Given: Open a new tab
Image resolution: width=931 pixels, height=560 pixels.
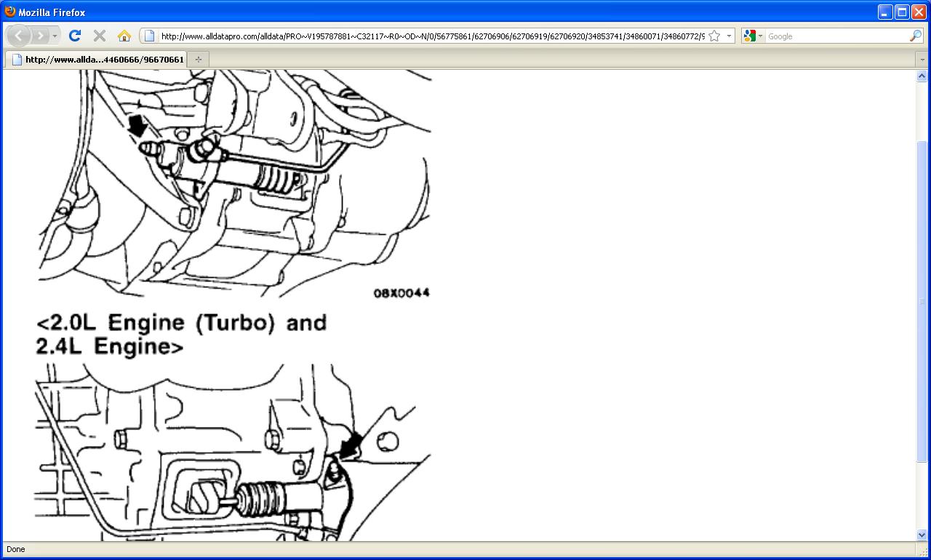Looking at the screenshot, I should pyautogui.click(x=199, y=60).
